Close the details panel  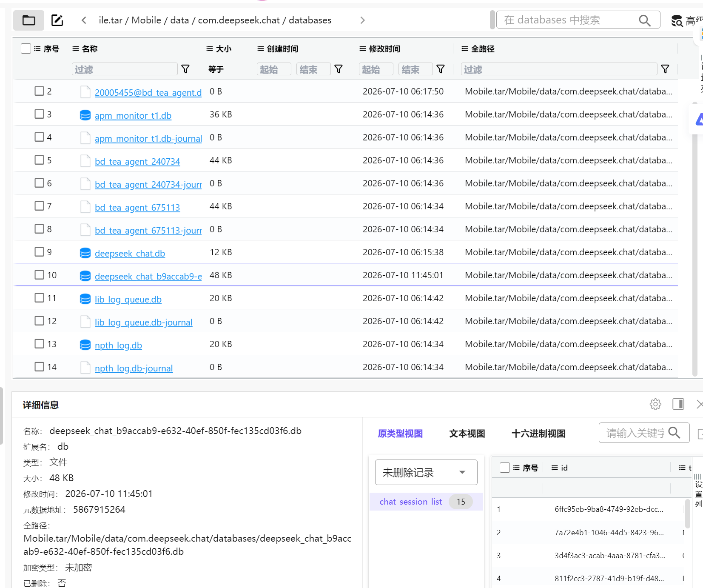pos(699,404)
